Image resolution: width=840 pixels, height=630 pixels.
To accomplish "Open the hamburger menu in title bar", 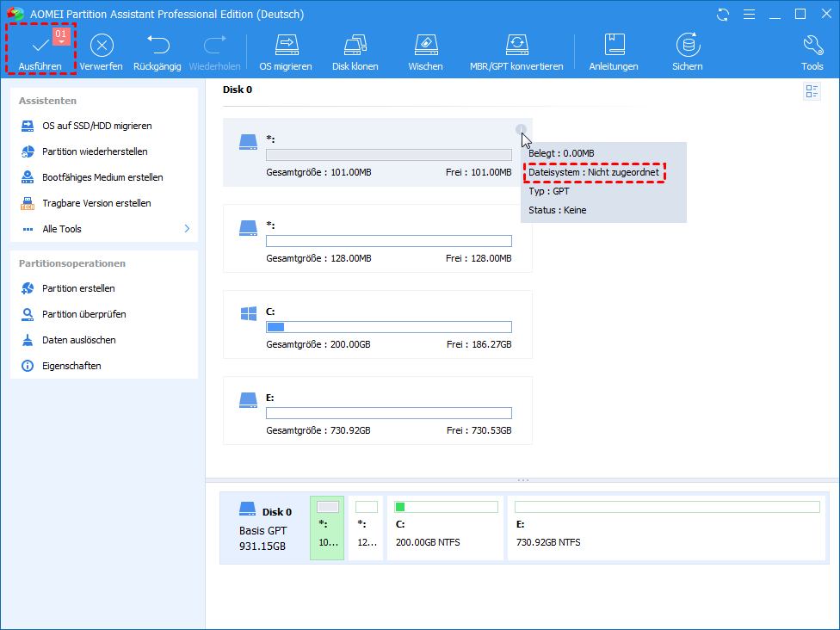I will coord(749,15).
